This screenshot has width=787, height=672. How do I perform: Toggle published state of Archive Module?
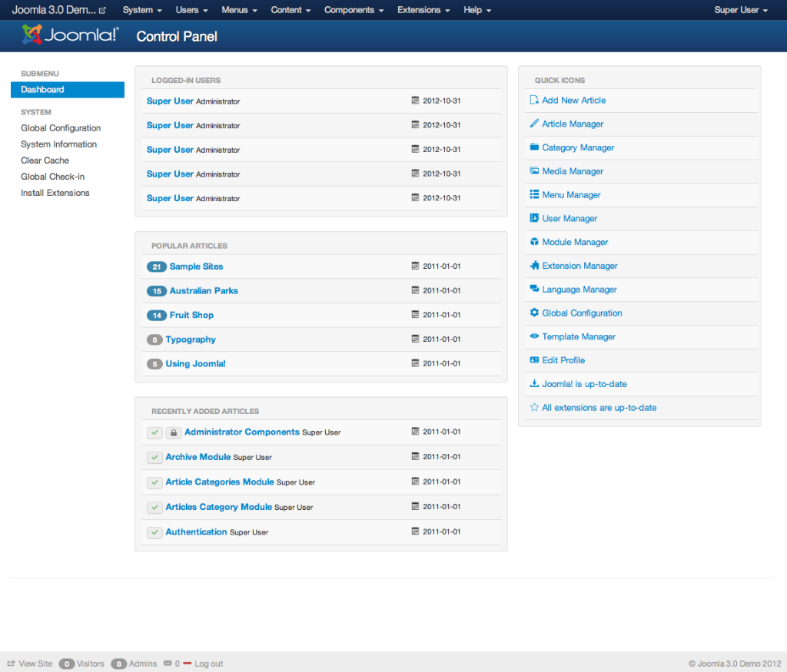click(x=154, y=458)
